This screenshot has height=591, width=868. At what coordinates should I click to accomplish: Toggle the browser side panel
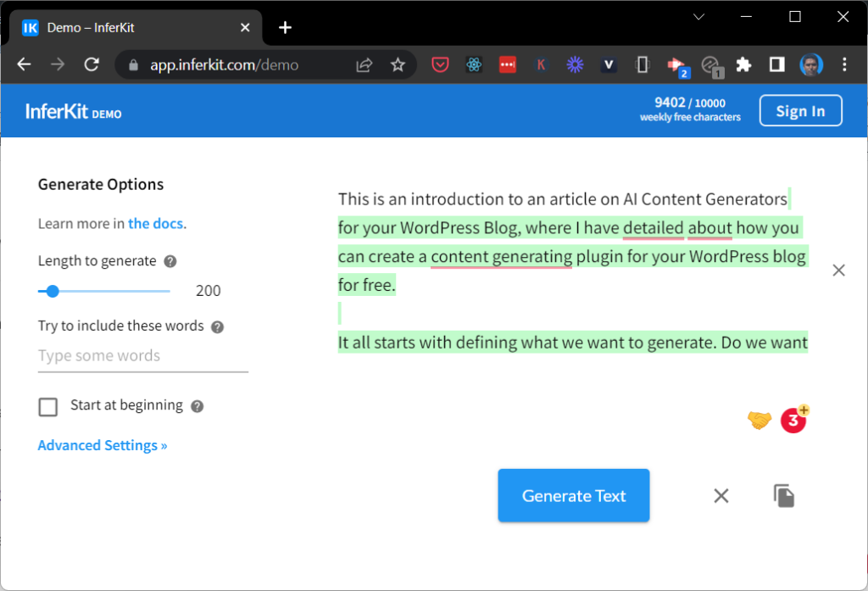click(x=777, y=64)
